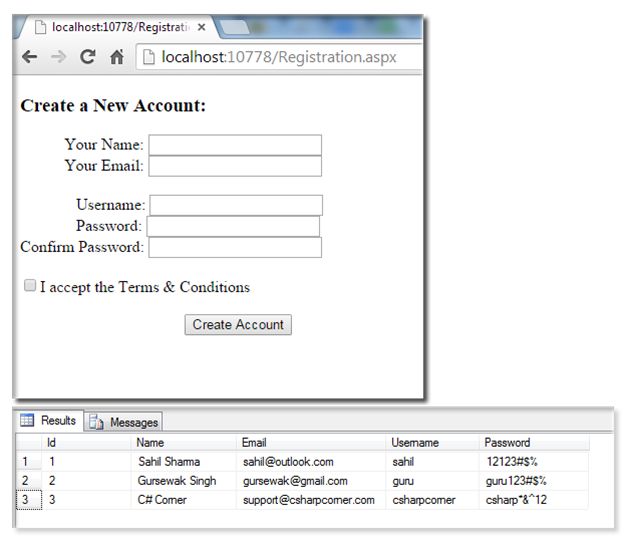
Task: Click the Username column header
Action: [x=432, y=442]
